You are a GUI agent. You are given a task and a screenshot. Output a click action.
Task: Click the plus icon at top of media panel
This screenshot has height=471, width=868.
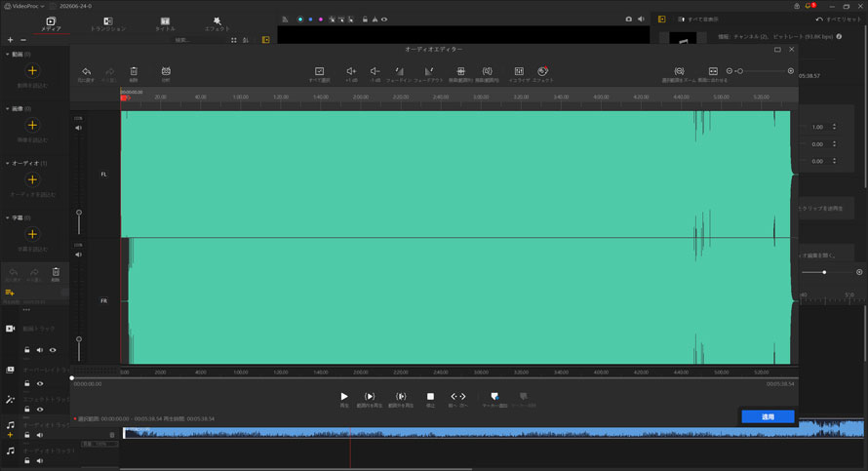pyautogui.click(x=10, y=40)
